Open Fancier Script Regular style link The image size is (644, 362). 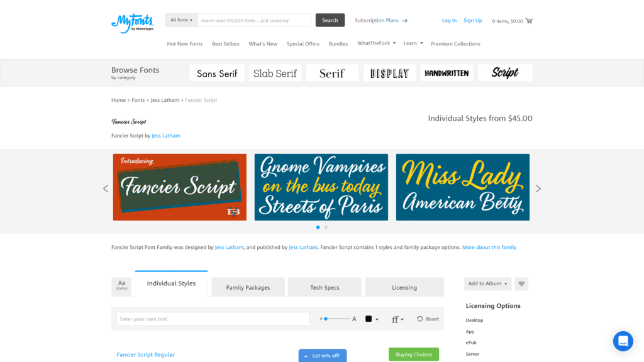(x=146, y=354)
